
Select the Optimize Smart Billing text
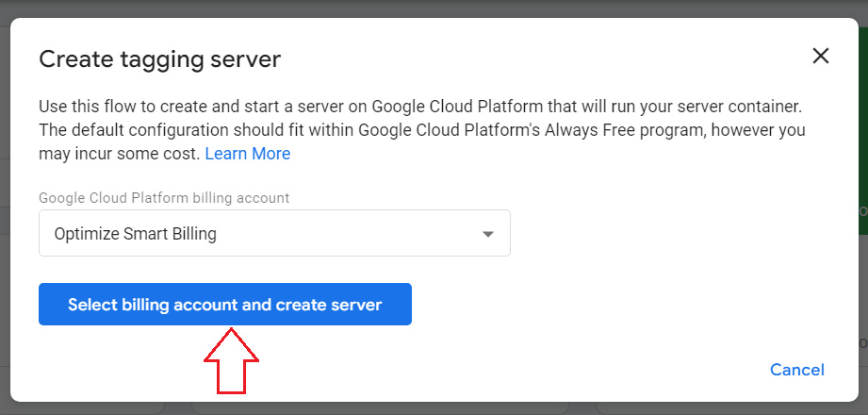click(x=136, y=234)
